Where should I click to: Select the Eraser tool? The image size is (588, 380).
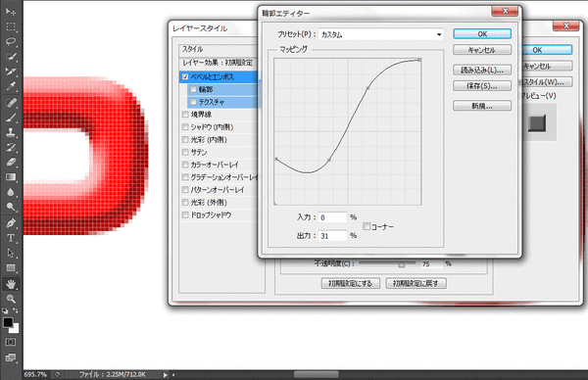click(x=11, y=162)
